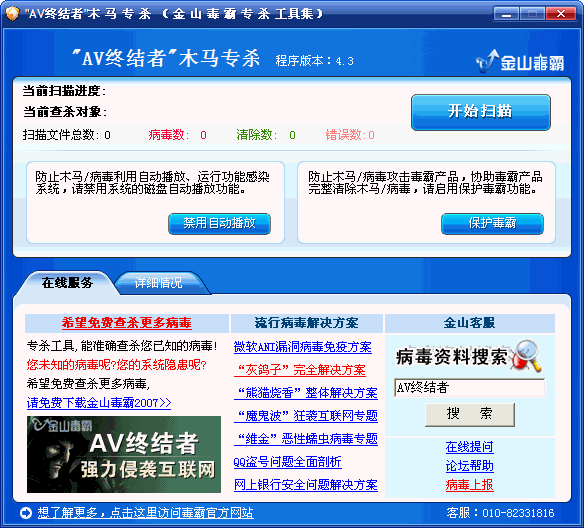Click into the AV终结者 search input field
This screenshot has height=528, width=584.
click(469, 388)
